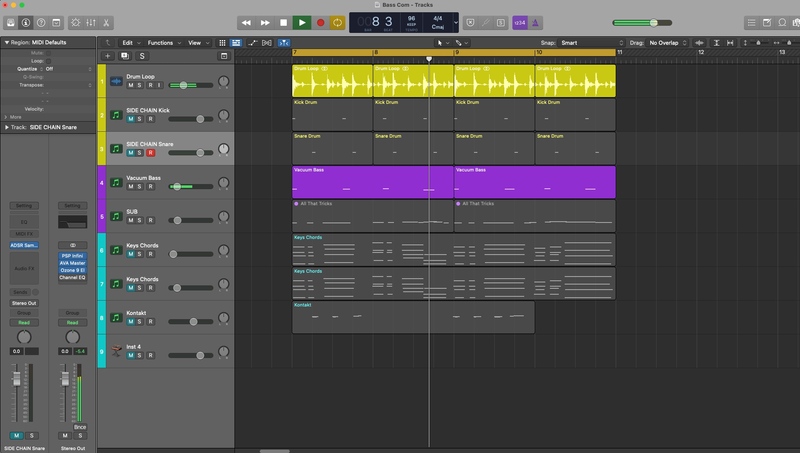Click the add new track plus button
This screenshot has width=800, height=453.
(x=107, y=56)
